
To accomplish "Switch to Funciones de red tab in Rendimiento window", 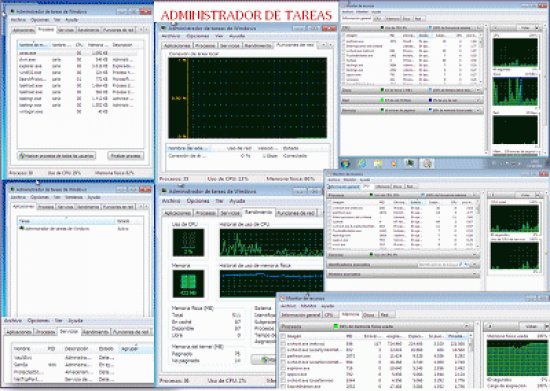I will (x=295, y=213).
